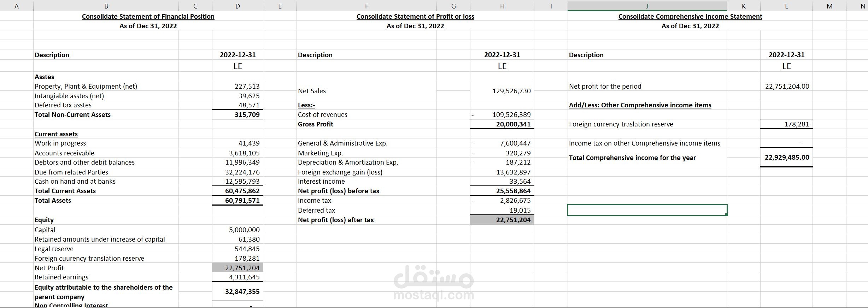Select equity attributable value 32,847,355

242,291
